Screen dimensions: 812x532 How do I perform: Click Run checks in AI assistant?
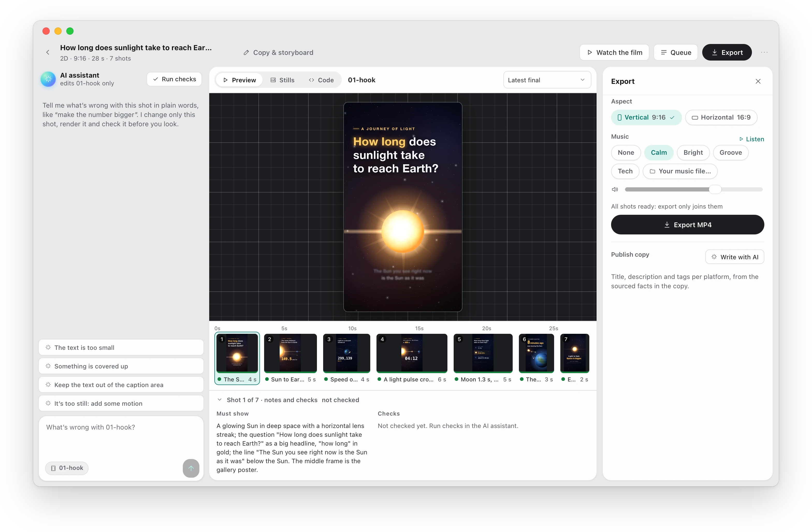[x=174, y=79]
